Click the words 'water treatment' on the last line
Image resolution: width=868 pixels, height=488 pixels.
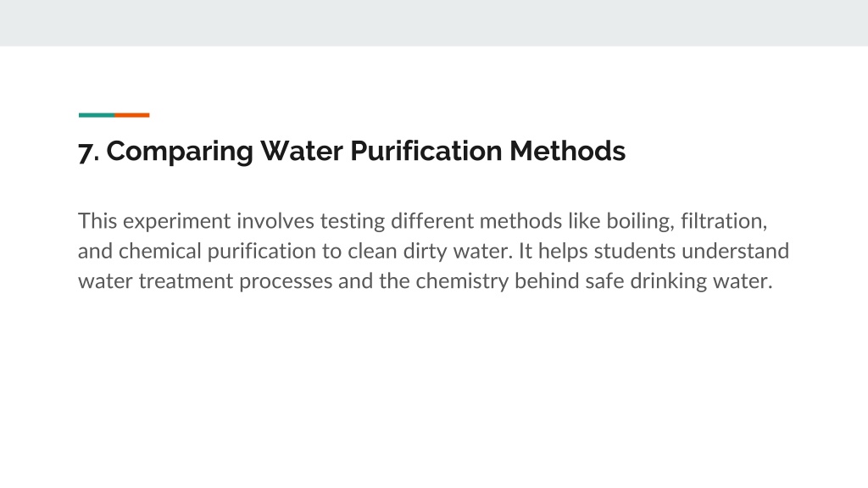tap(156, 281)
